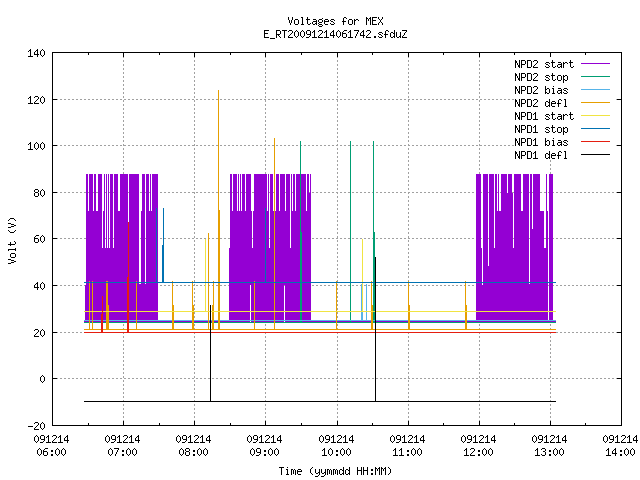The image size is (640, 480).
Task: Click the orange NPD2 defl legend line
Action: tap(596, 102)
